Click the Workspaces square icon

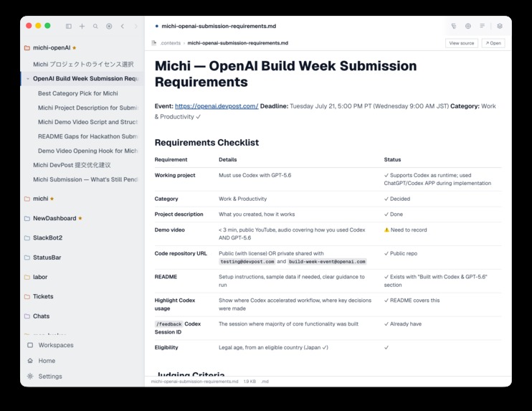tap(30, 345)
